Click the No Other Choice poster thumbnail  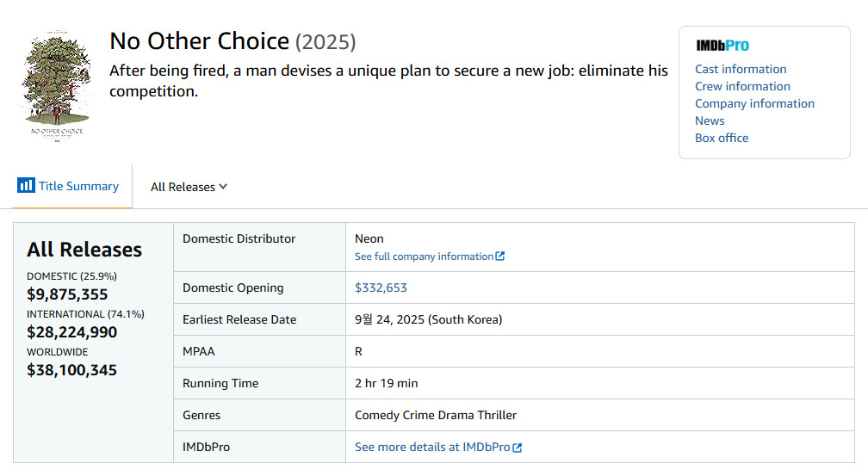pyautogui.click(x=57, y=86)
